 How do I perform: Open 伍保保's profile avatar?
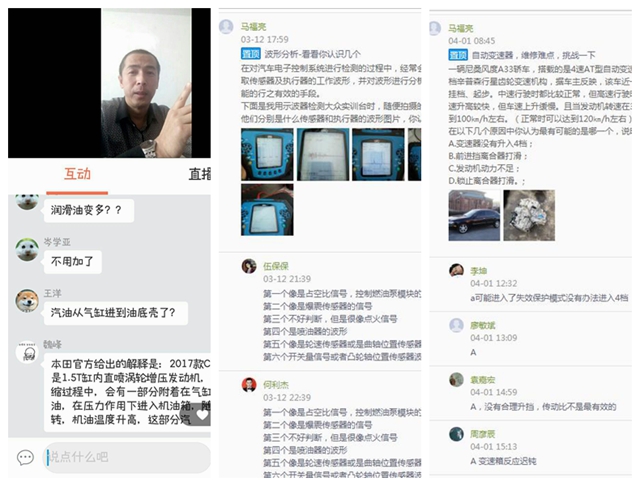(249, 266)
